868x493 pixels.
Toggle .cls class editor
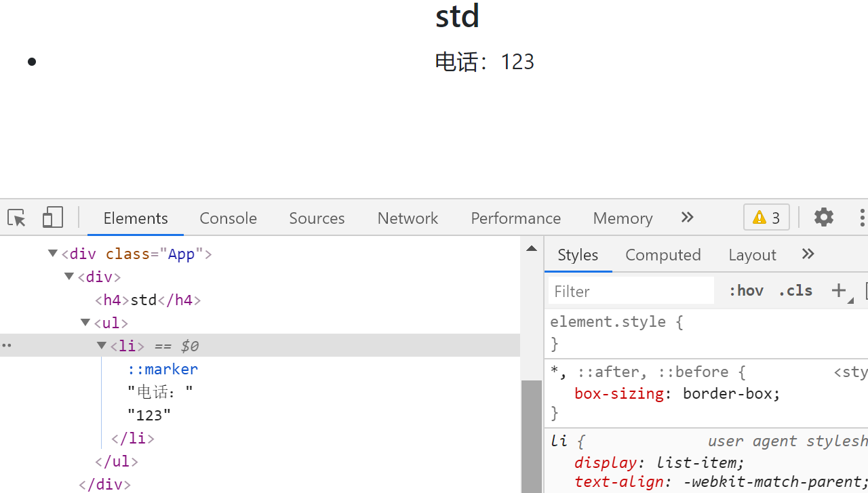(795, 291)
